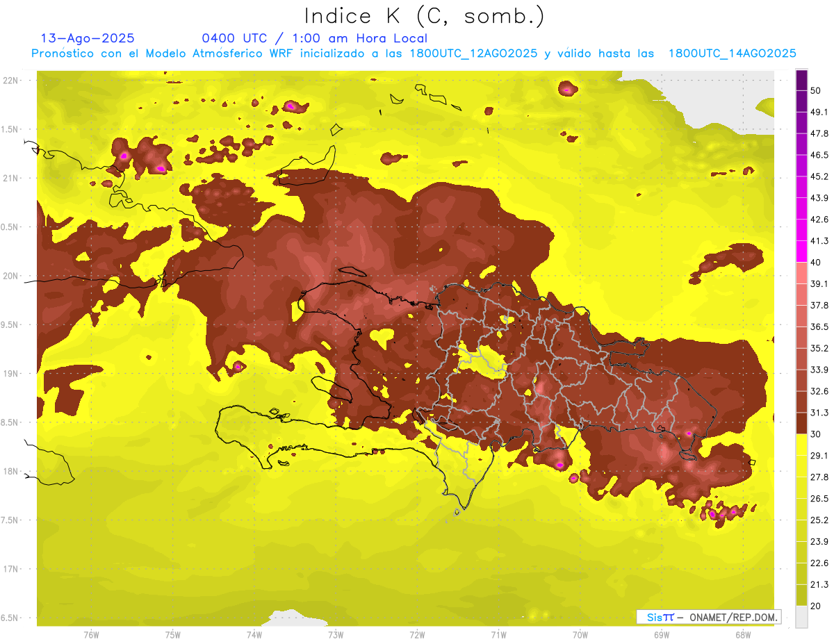Click the '71W' longitude label
The height and width of the screenshot is (644, 834).
[x=498, y=634]
